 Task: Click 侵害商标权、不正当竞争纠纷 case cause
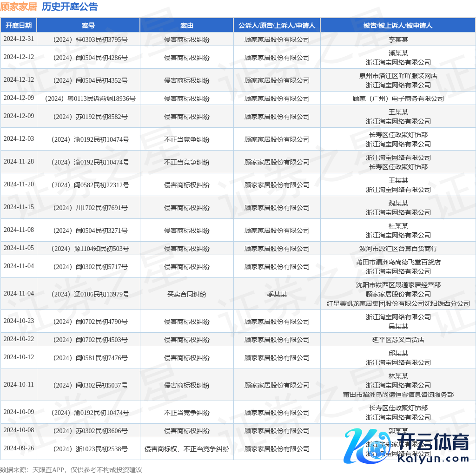point(186,449)
